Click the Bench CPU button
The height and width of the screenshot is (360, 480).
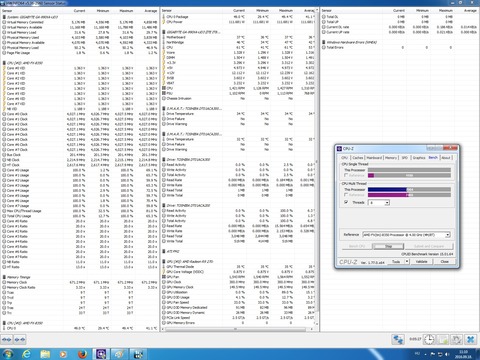click(x=357, y=246)
